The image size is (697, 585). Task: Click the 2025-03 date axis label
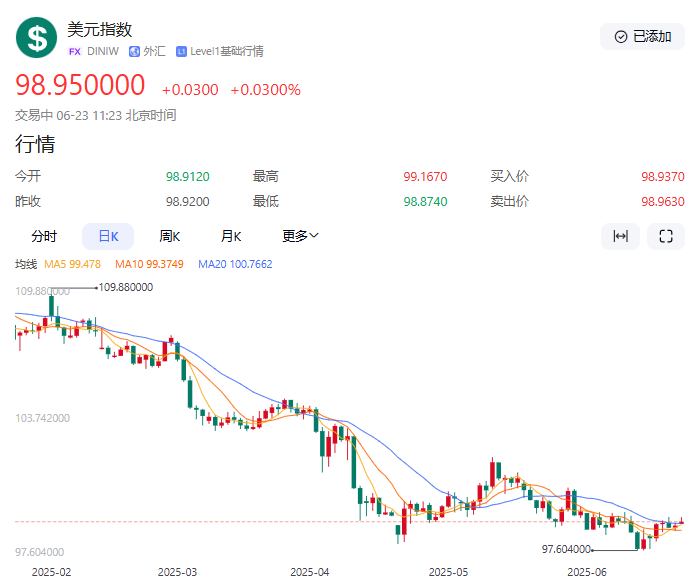point(177,572)
